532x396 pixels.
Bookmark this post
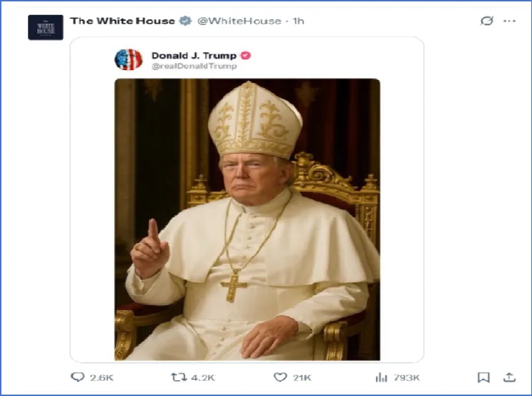click(x=483, y=377)
